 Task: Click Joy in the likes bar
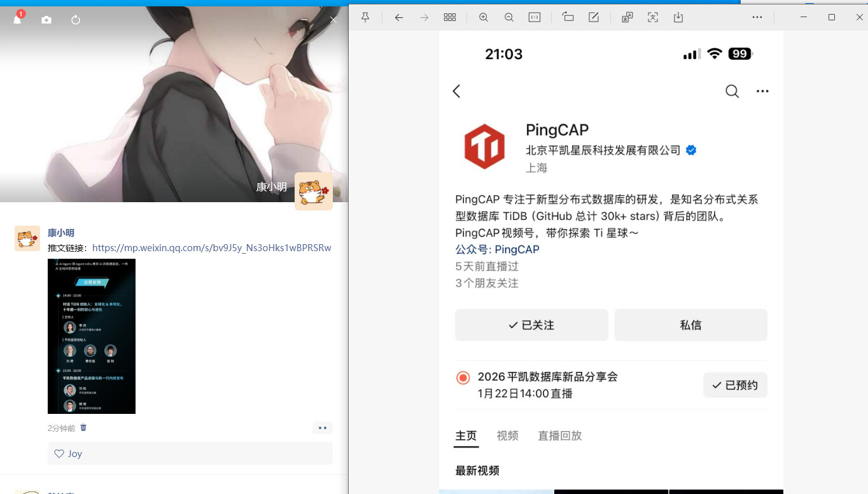pos(75,454)
